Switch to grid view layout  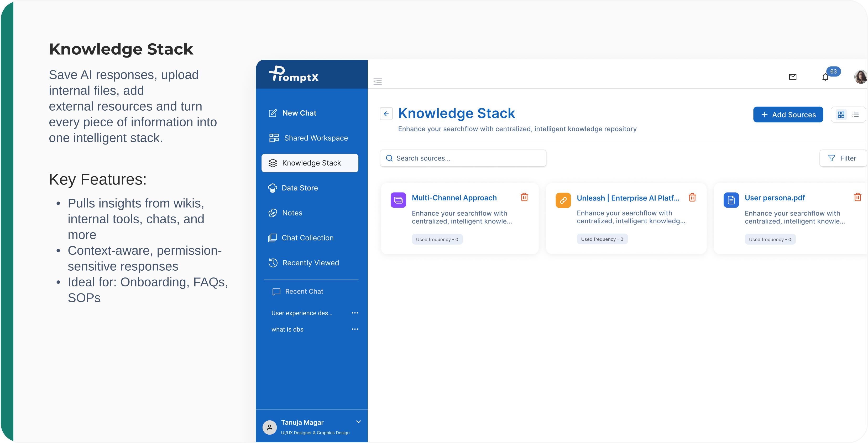click(841, 115)
